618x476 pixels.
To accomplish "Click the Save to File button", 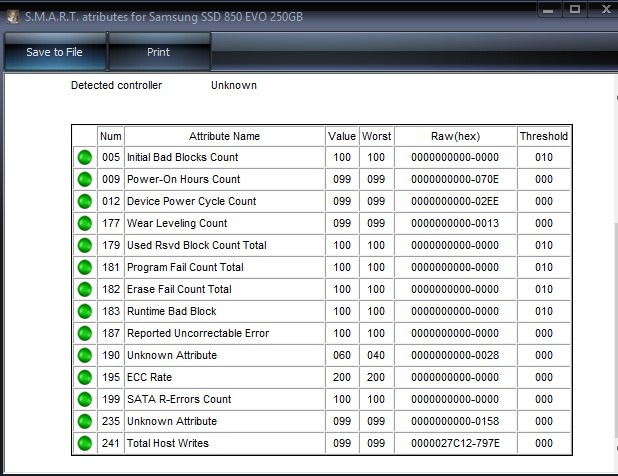I will pyautogui.click(x=55, y=52).
